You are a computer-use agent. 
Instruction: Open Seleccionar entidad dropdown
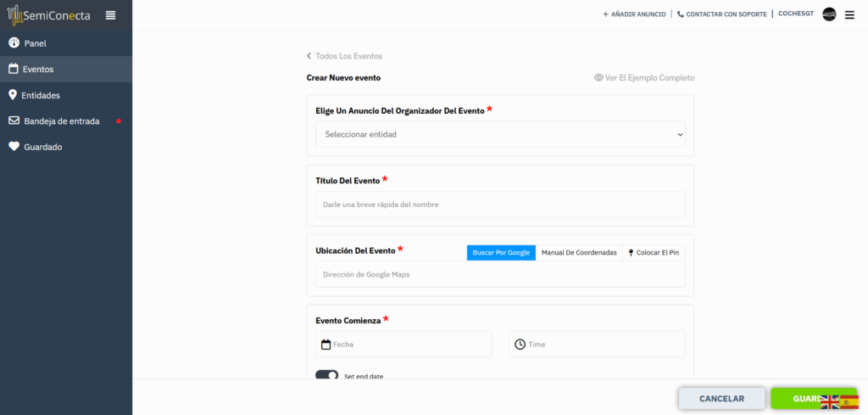pyautogui.click(x=500, y=134)
